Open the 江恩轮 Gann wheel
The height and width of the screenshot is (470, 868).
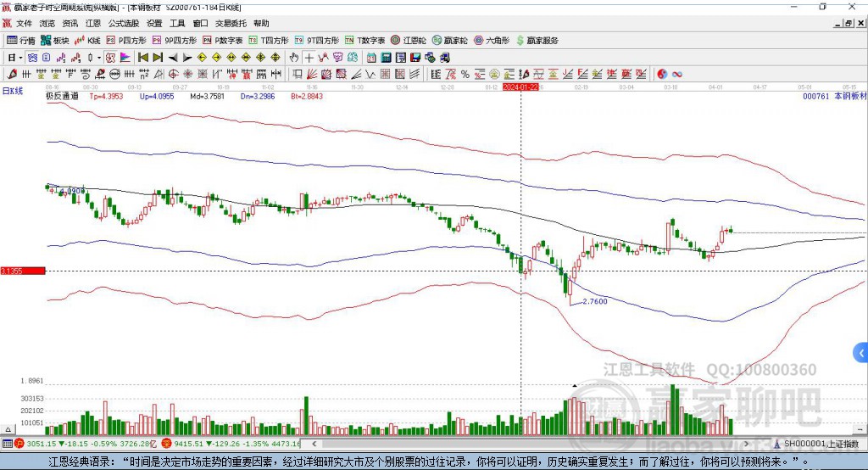409,41
